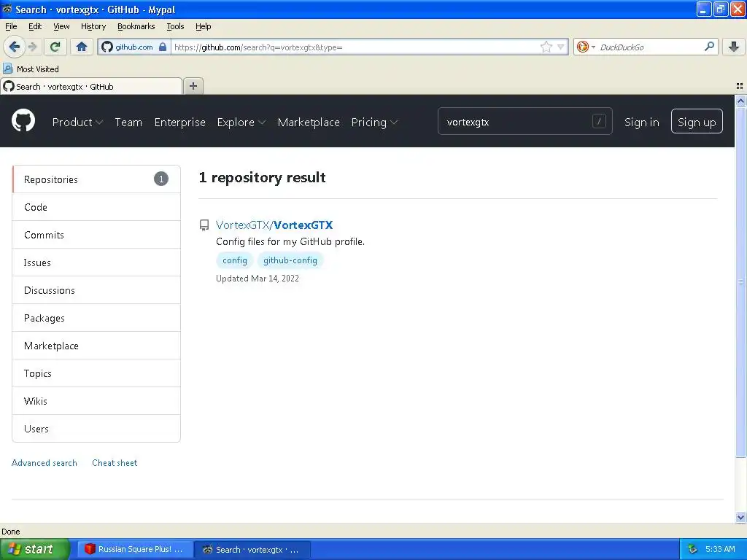This screenshot has height=560, width=747.
Task: Open the Cheat sheet link
Action: pyautogui.click(x=115, y=463)
